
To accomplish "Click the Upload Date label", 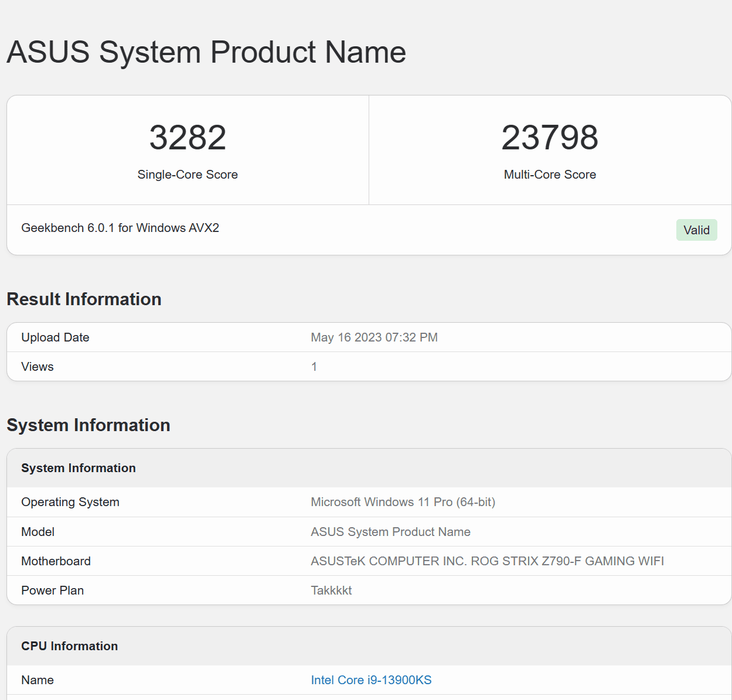I will [55, 337].
